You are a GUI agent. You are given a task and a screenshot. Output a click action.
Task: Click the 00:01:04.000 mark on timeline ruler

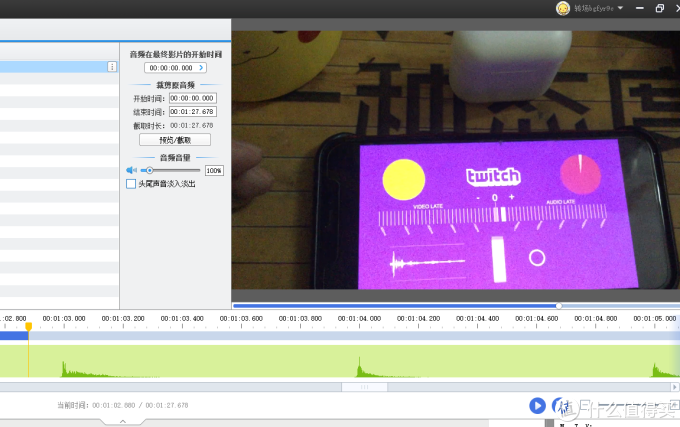(x=359, y=318)
